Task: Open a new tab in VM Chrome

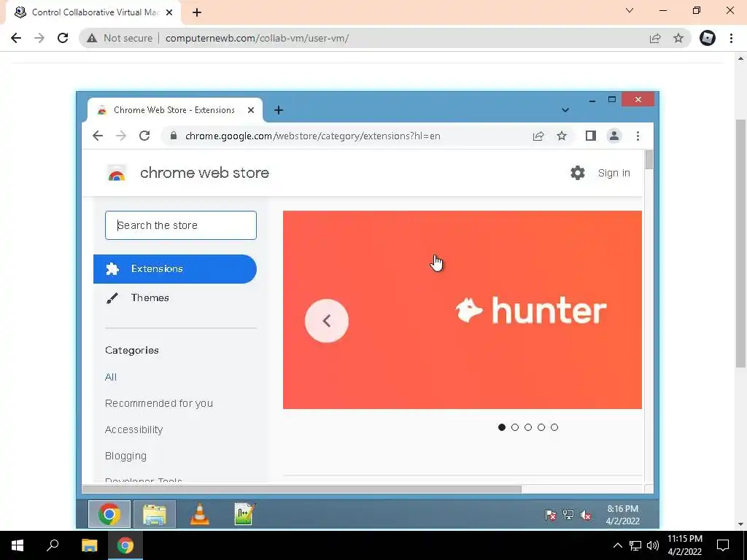Action: (x=279, y=110)
